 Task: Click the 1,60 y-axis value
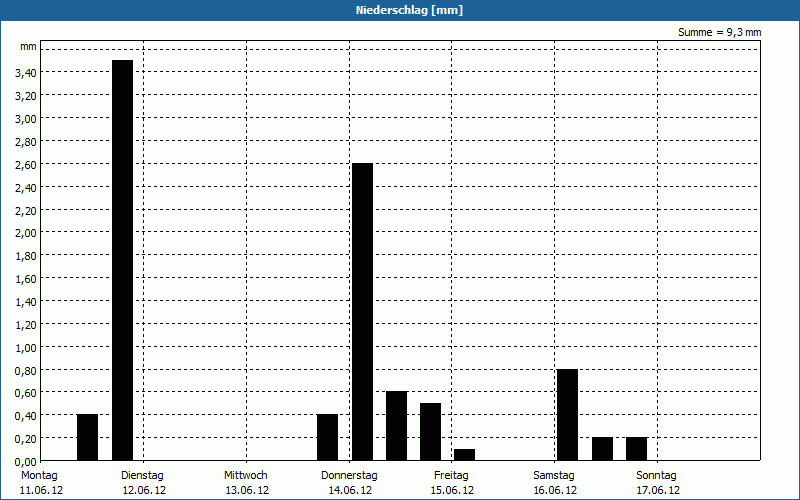[x=26, y=279]
